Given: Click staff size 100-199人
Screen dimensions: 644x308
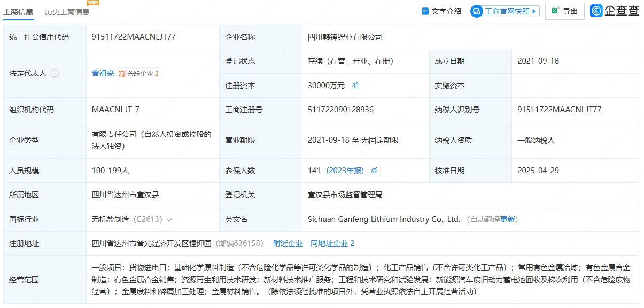Looking at the screenshot, I should (x=111, y=171).
